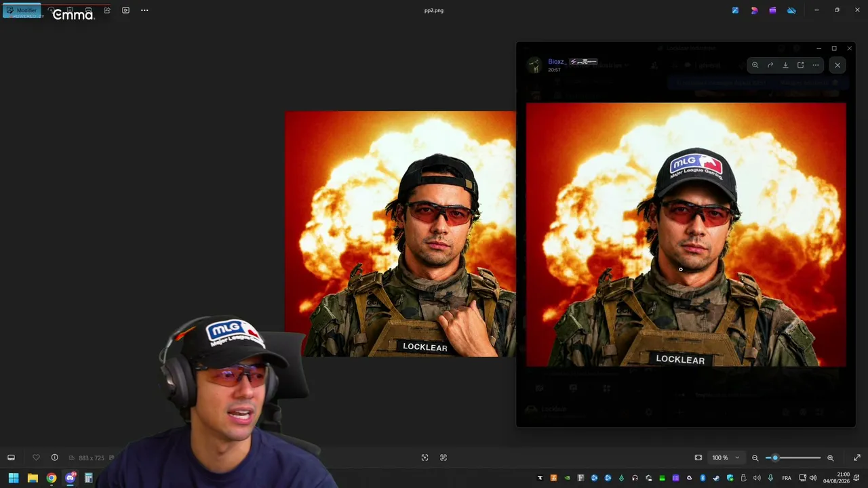Click the zoom in magnifier in Photos
Screen dimensions: 868x488
[x=830, y=457]
